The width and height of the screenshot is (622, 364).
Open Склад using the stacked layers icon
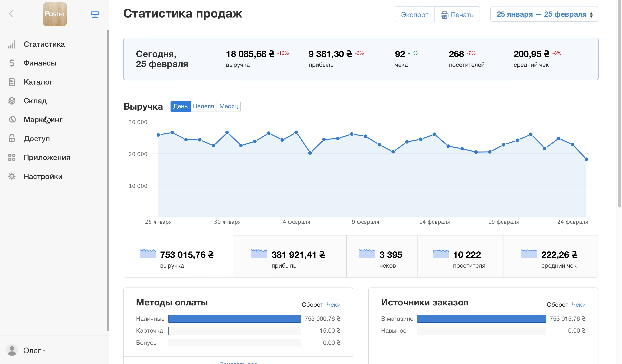click(12, 101)
